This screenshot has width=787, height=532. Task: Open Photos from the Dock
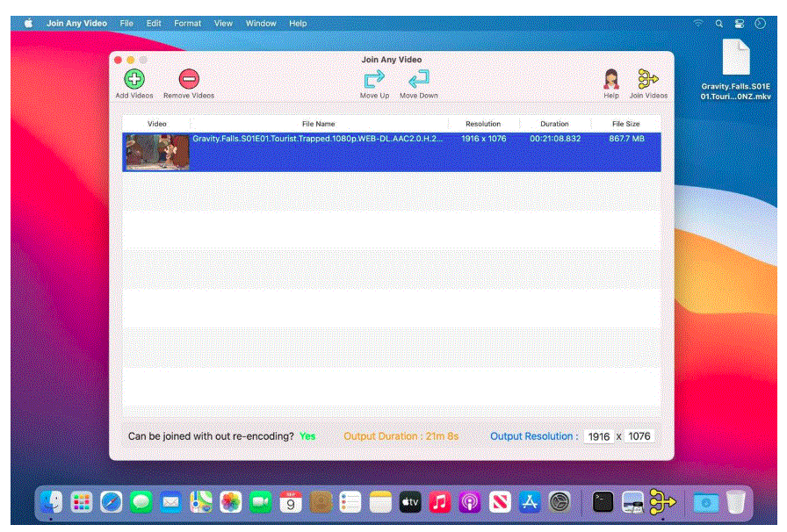tap(230, 502)
